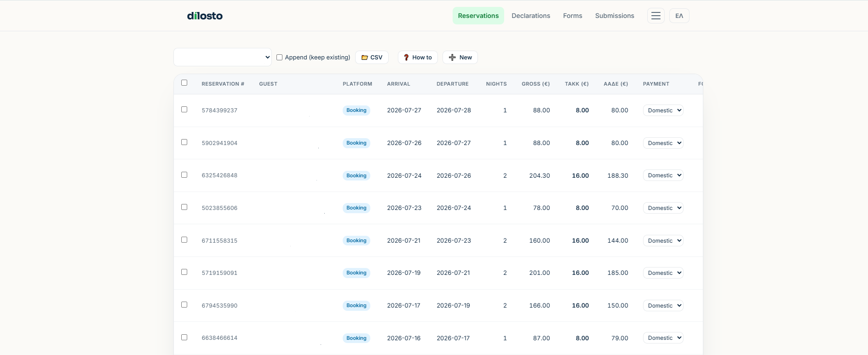868x355 pixels.
Task: Open the empty dropdown above the table
Action: (x=223, y=57)
